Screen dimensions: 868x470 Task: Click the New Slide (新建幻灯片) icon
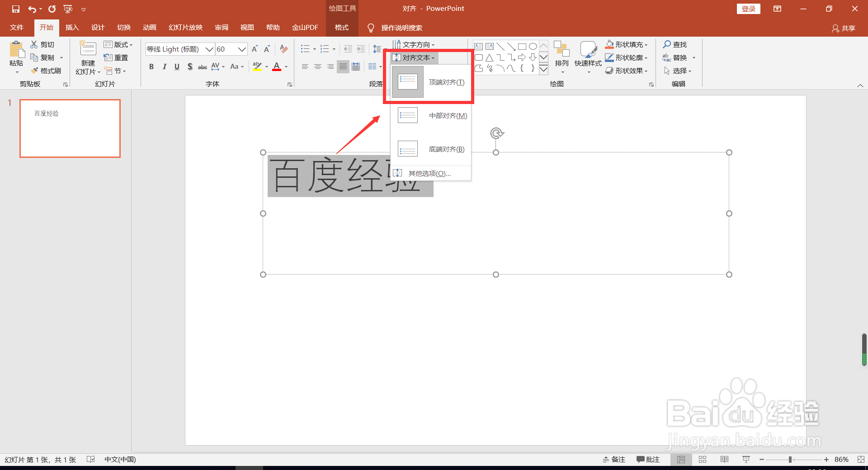[88, 49]
